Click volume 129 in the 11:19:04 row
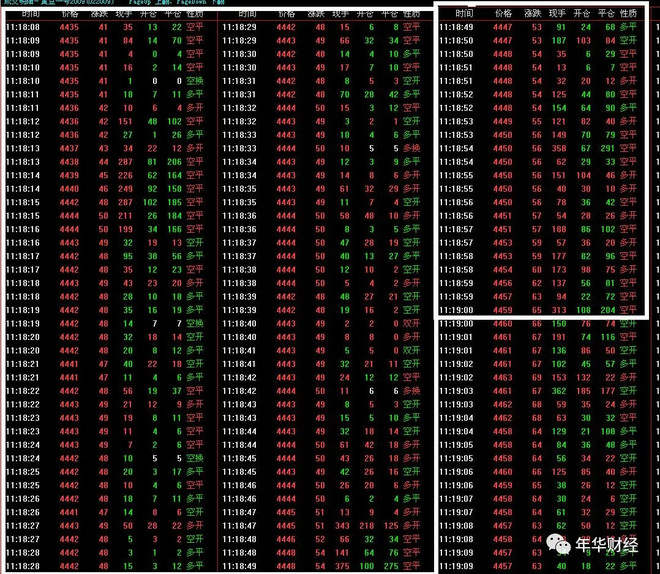This screenshot has width=660, height=574. pos(559,431)
